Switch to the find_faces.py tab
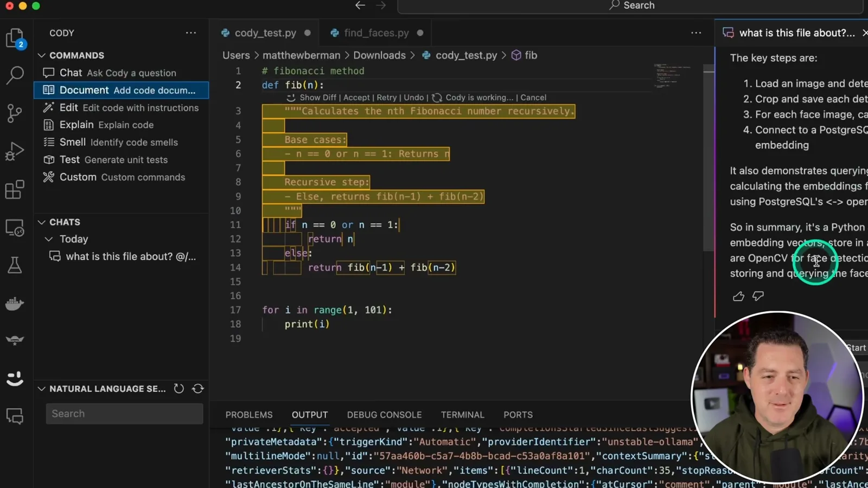Image resolution: width=868 pixels, height=488 pixels. click(x=376, y=33)
